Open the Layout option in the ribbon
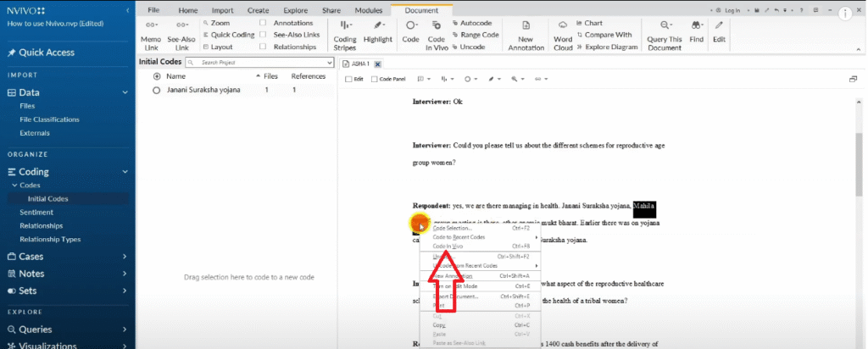 point(218,47)
